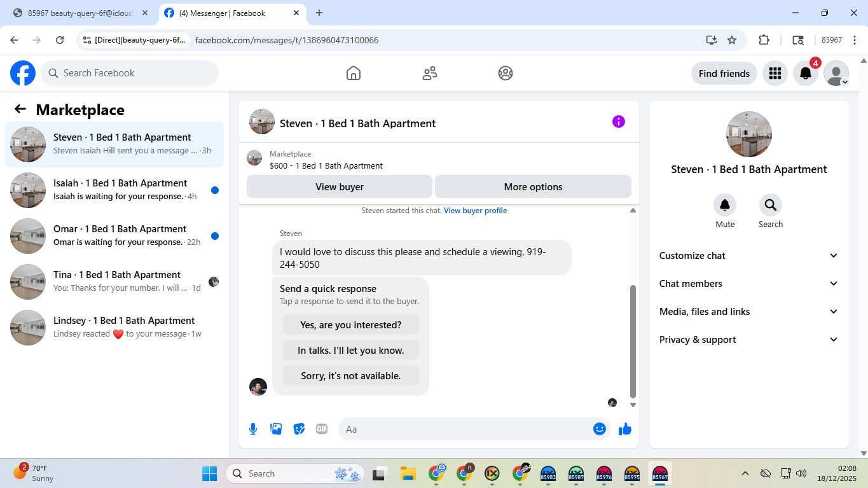The width and height of the screenshot is (868, 488).
Task: Open the Isaiah 1 Bed 1 Bath chat
Action: (x=114, y=190)
